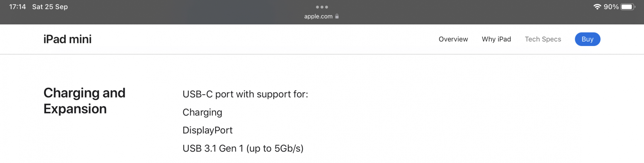Viewport: 644px width, 163px height.
Task: Tap the Wi-Fi status icon
Action: (x=597, y=7)
